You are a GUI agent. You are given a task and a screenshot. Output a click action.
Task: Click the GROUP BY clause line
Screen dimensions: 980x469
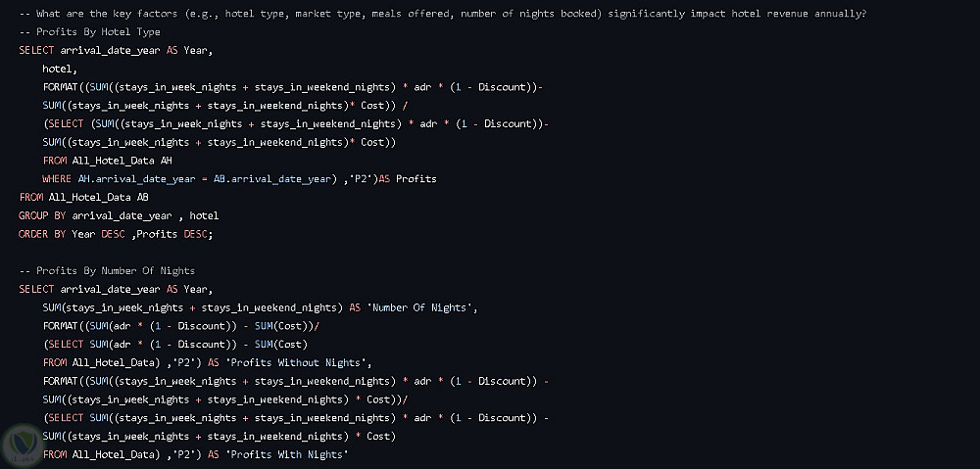(119, 215)
